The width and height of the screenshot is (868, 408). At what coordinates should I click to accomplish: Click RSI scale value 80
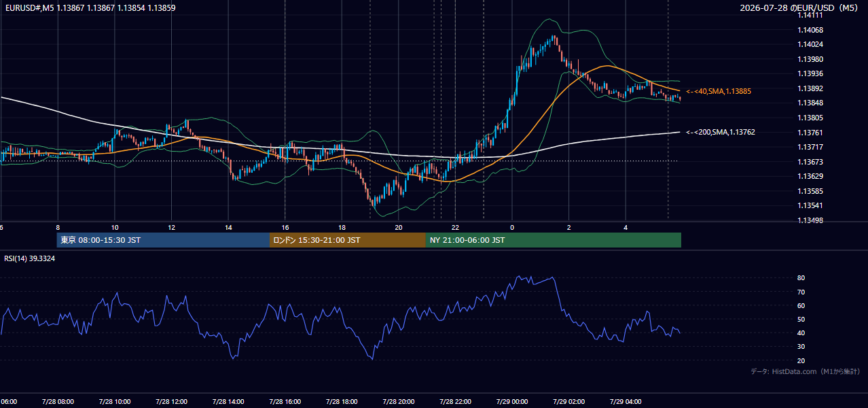[x=801, y=278]
